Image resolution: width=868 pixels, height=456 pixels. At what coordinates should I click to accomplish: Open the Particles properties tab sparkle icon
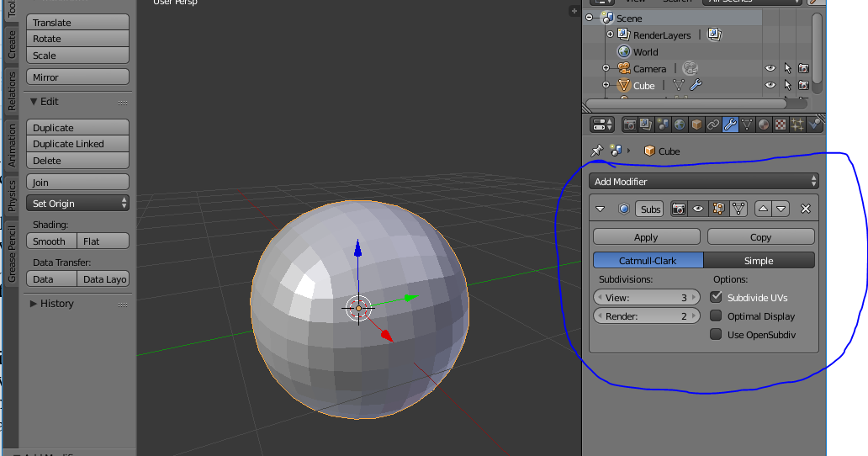pyautogui.click(x=797, y=125)
